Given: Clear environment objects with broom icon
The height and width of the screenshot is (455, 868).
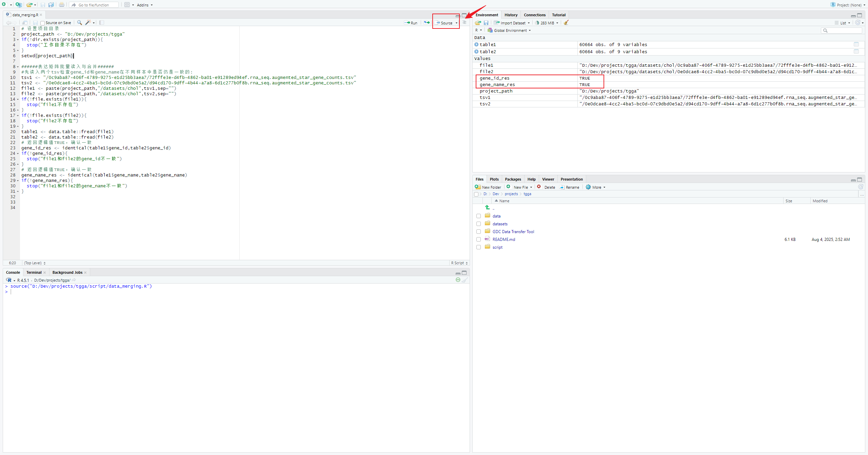Looking at the screenshot, I should point(566,23).
